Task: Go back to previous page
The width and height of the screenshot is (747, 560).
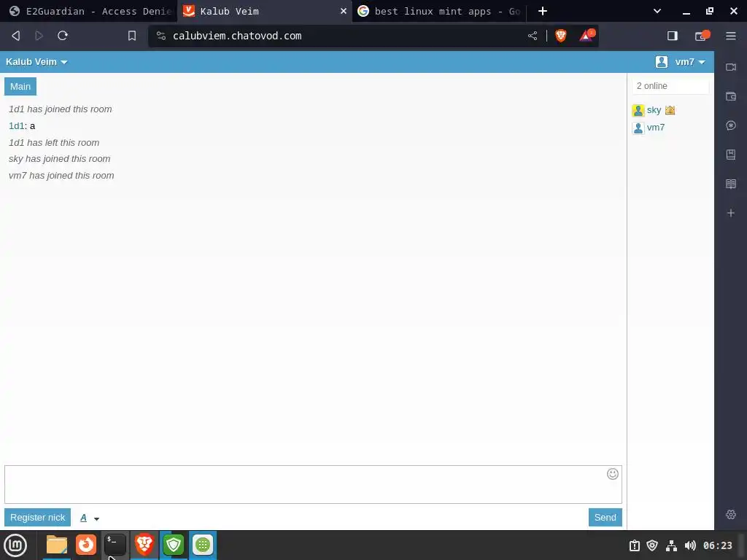Action: pos(16,36)
